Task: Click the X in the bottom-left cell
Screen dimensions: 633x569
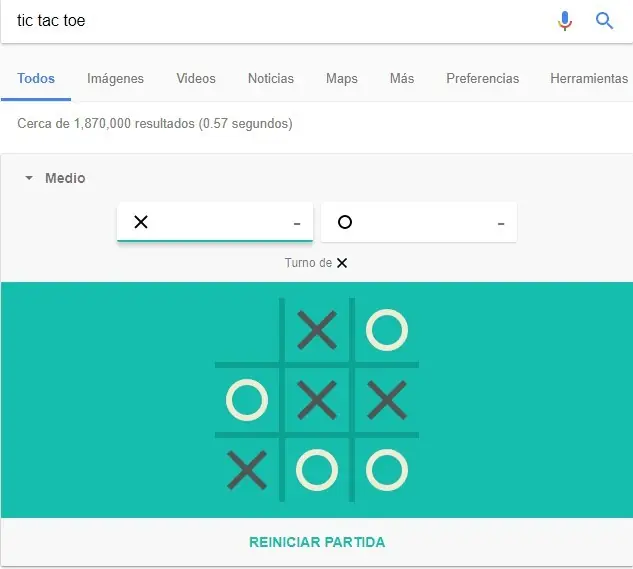Action: point(247,469)
